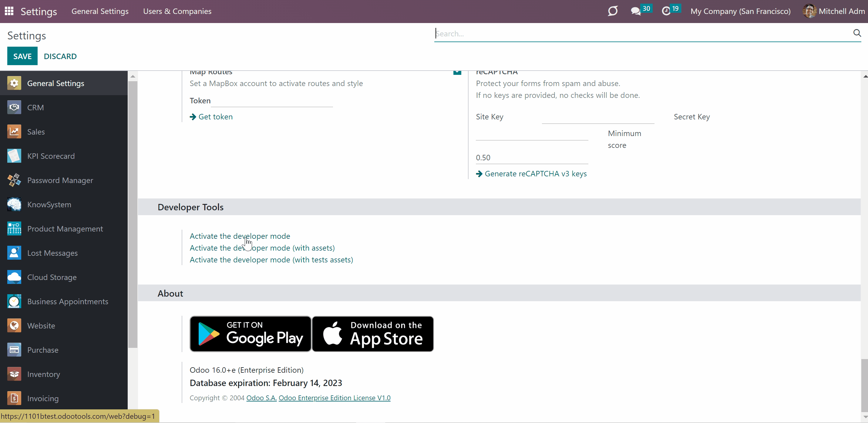Open the Odoo S.A. link
This screenshot has width=868, height=423.
tap(261, 398)
